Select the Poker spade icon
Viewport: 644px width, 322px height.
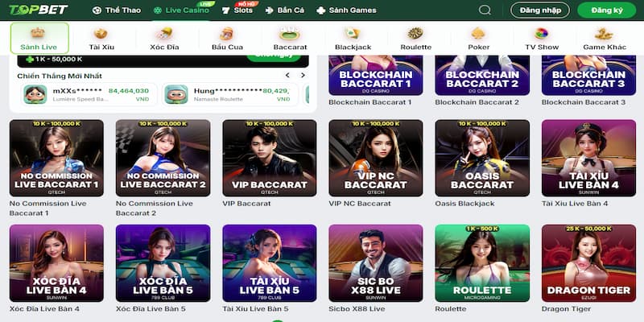(x=478, y=34)
